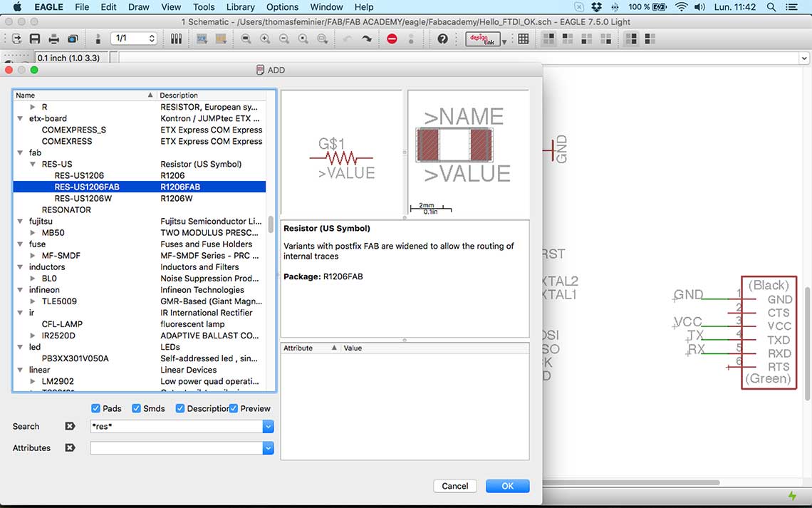
Task: Toggle the Pads checkbox
Action: 95,408
